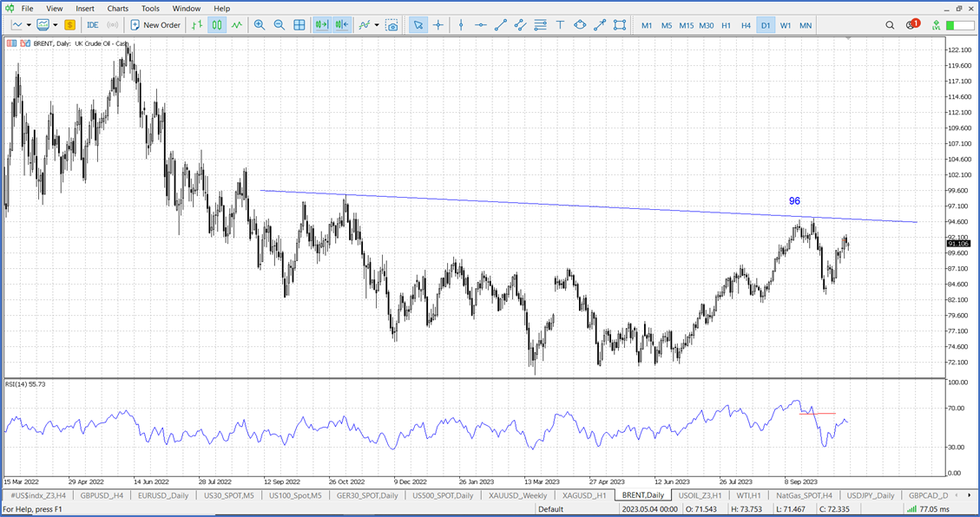
Task: Click the blue 96 label on chart
Action: 794,201
